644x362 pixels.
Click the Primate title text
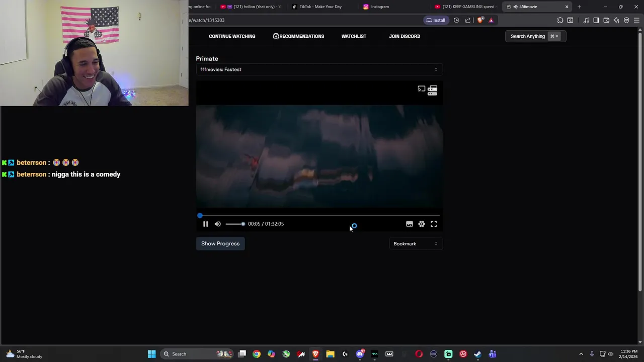point(207,59)
